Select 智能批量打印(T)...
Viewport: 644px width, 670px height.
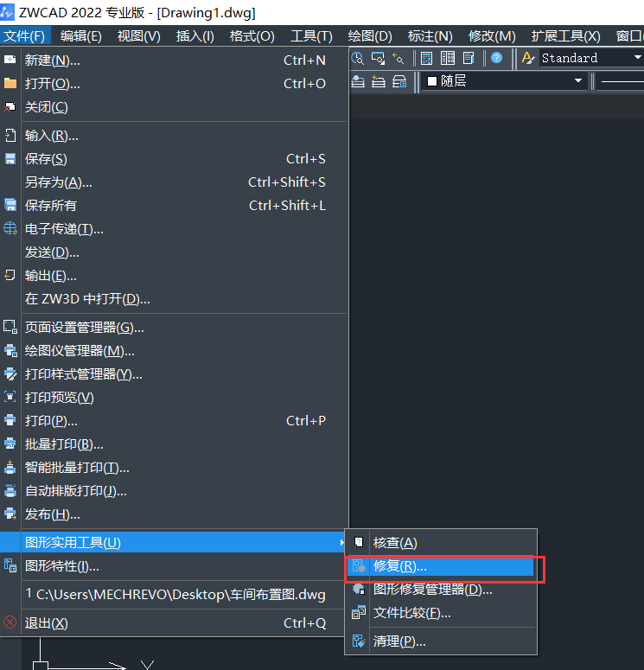click(x=173, y=468)
